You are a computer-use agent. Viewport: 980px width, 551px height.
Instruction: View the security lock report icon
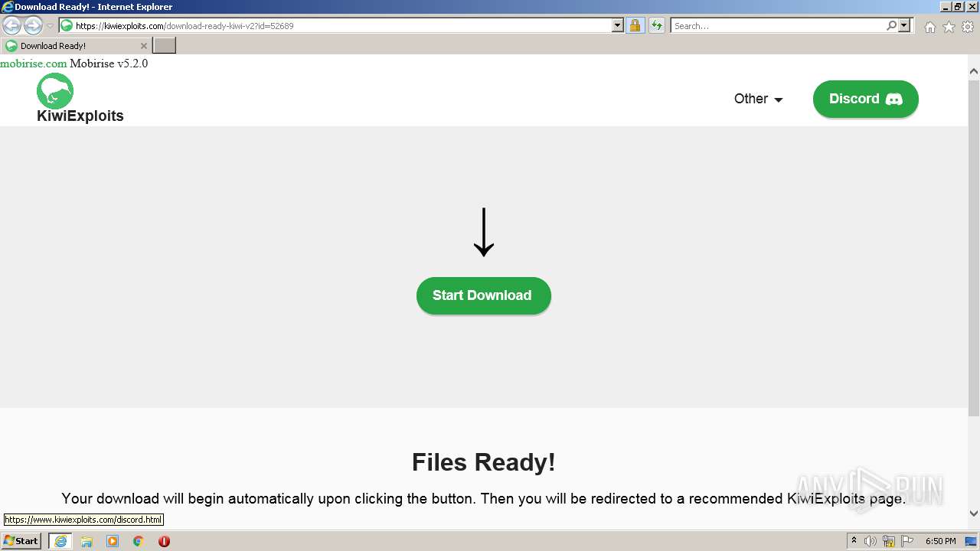[635, 25]
